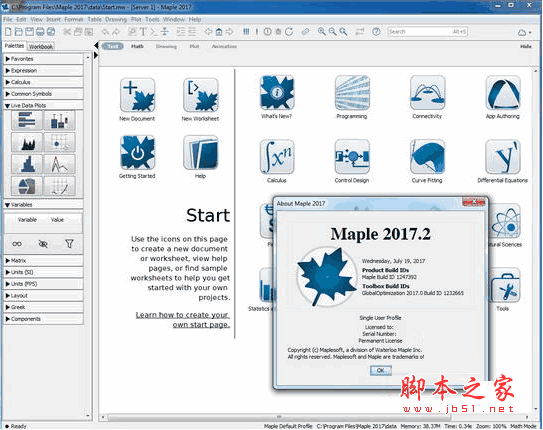543x430 pixels.
Task: Open the Calculus integral icon
Action: (x=277, y=156)
